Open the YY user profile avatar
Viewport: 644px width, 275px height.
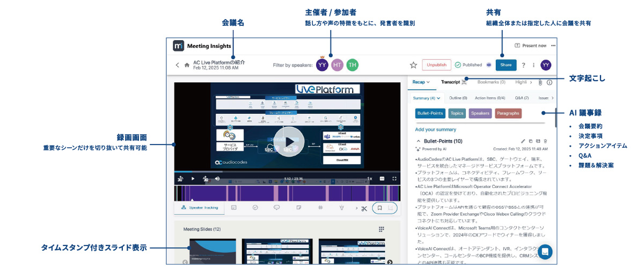pos(546,65)
